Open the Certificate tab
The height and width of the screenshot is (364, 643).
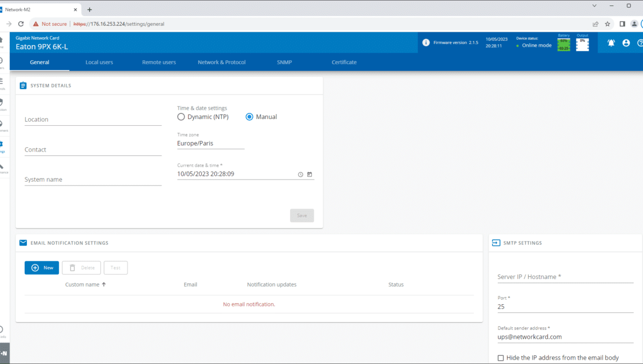[x=344, y=62]
